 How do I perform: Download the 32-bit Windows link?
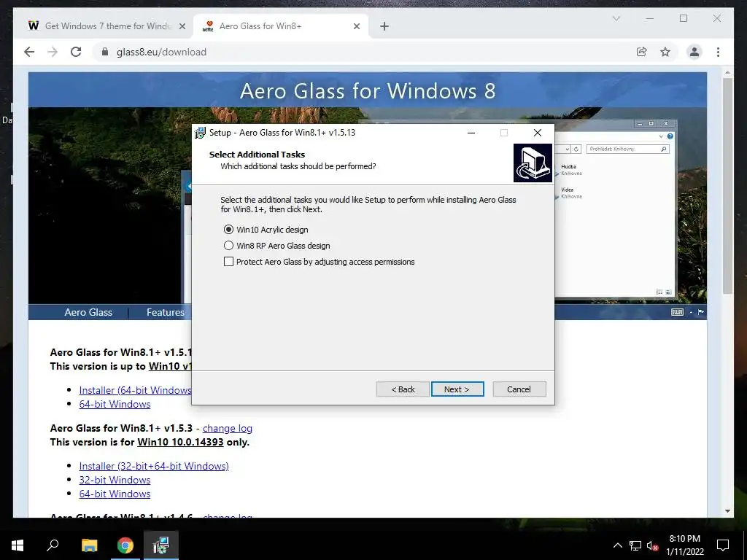115,480
